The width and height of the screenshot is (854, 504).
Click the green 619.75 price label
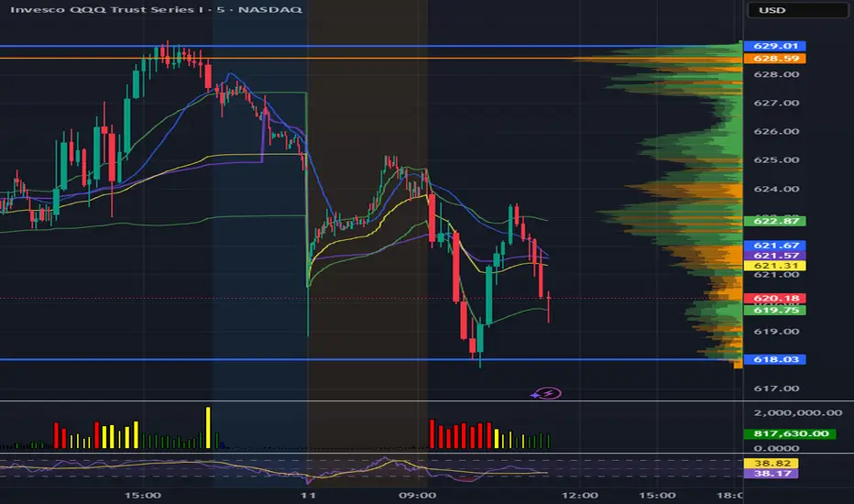(775, 310)
